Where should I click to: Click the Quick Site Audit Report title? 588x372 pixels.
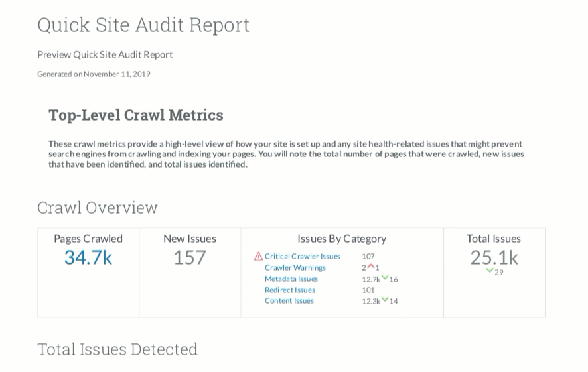pos(143,25)
